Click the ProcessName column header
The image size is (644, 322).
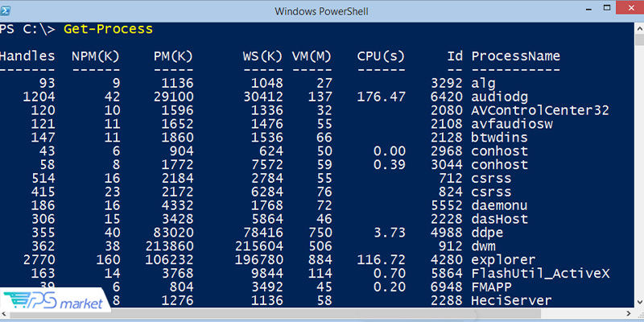point(515,56)
